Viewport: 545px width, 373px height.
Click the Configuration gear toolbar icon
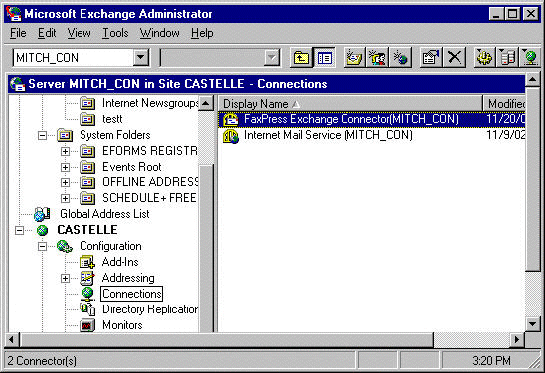click(x=484, y=58)
